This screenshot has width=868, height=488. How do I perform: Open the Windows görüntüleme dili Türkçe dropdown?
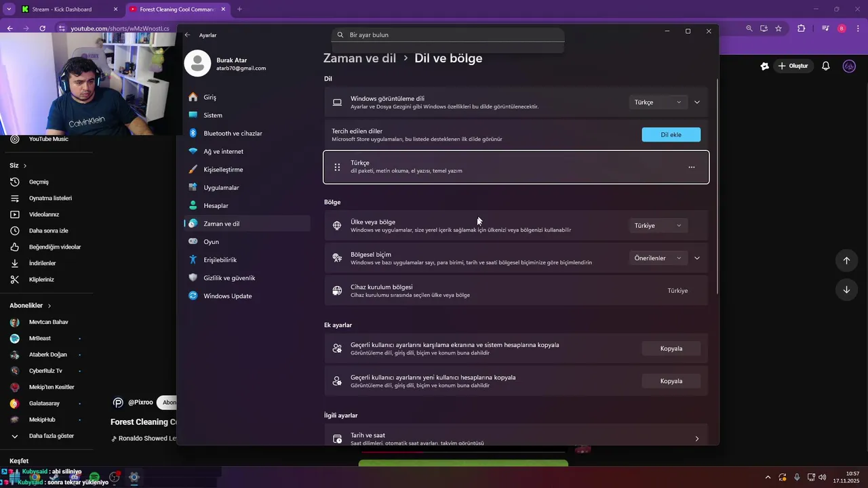(x=658, y=102)
